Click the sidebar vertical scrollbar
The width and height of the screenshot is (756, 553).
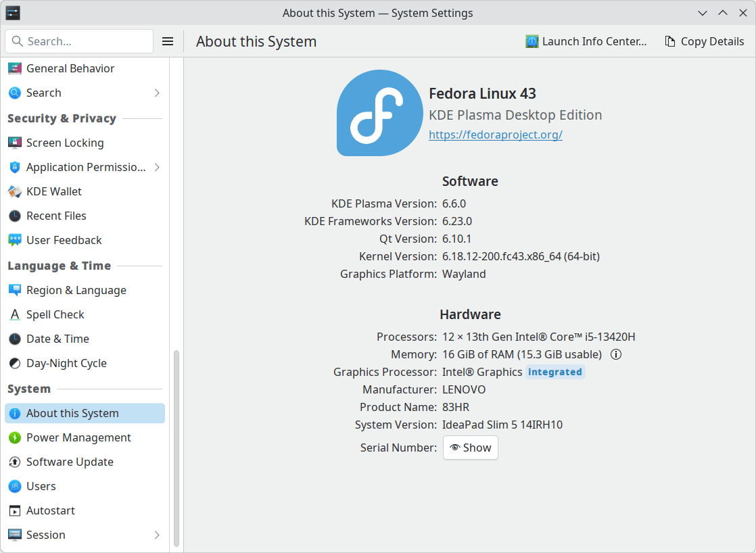[x=176, y=446]
